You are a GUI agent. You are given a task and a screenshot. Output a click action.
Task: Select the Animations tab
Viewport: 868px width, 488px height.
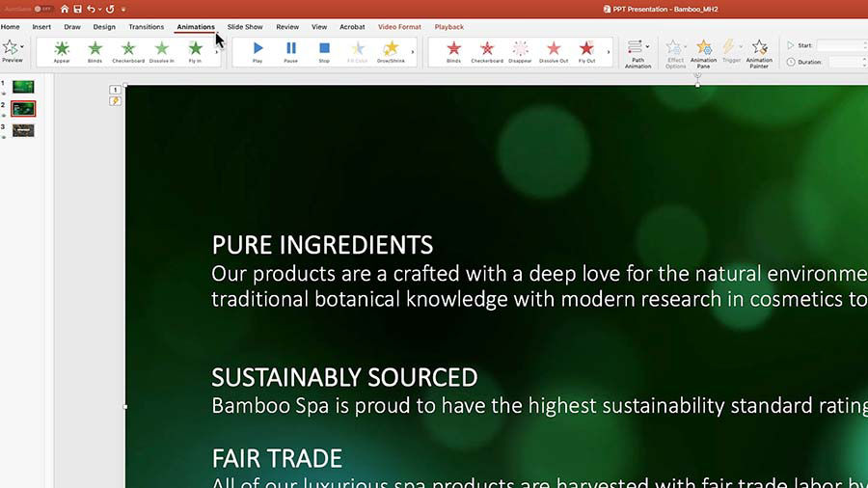(196, 27)
